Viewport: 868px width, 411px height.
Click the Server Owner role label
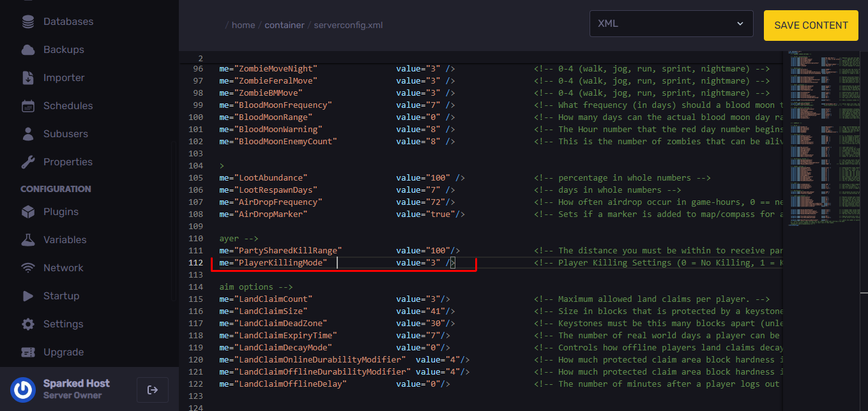pos(72,396)
